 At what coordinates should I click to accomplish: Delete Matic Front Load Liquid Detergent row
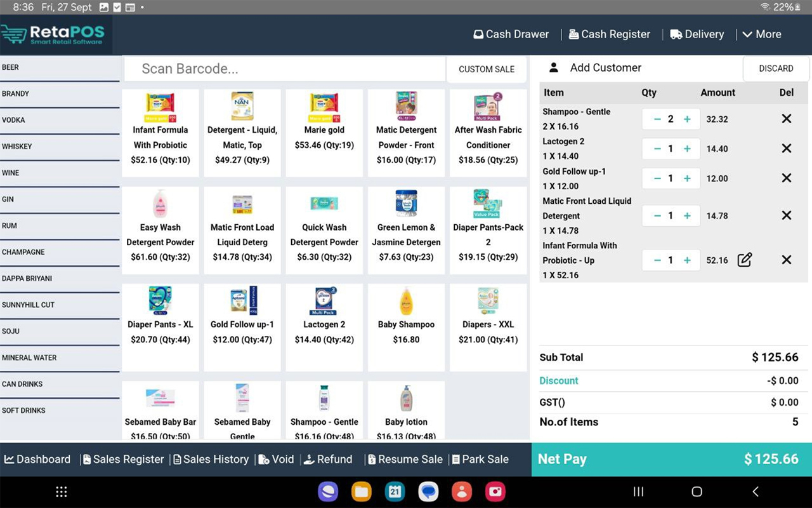tap(787, 216)
